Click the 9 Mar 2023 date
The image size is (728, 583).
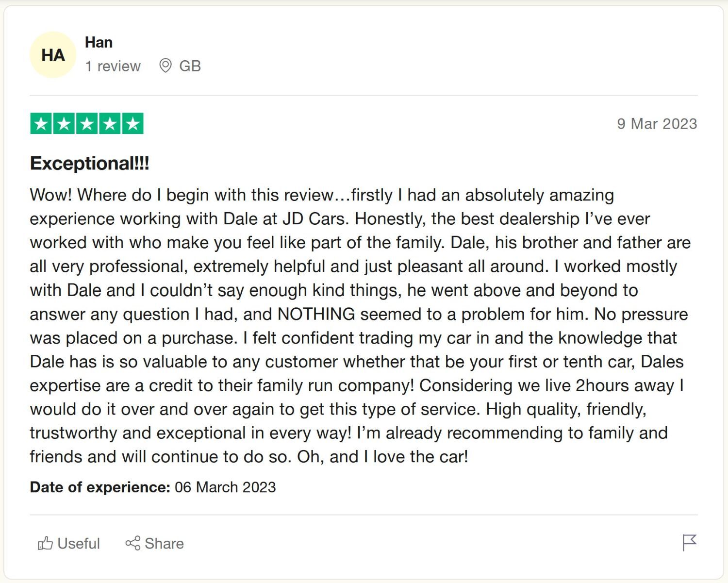point(657,124)
